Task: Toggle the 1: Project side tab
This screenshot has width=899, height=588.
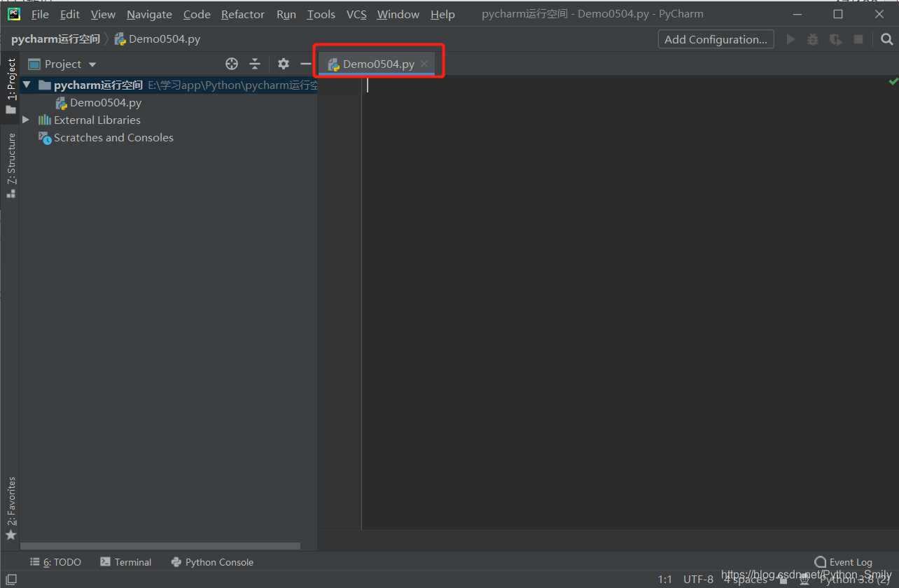Action: (x=11, y=85)
